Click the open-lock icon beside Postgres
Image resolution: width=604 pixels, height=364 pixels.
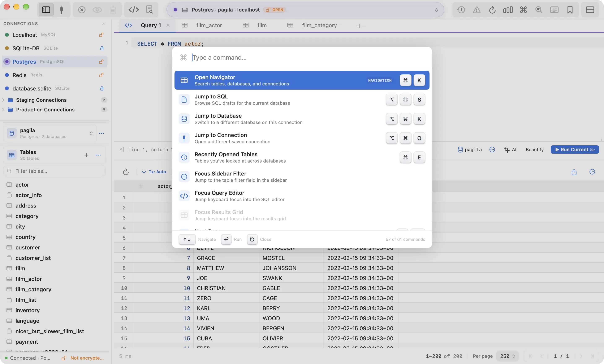[101, 61]
